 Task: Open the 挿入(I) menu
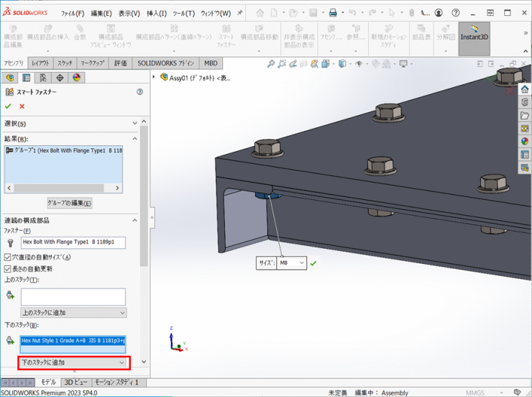(157, 13)
